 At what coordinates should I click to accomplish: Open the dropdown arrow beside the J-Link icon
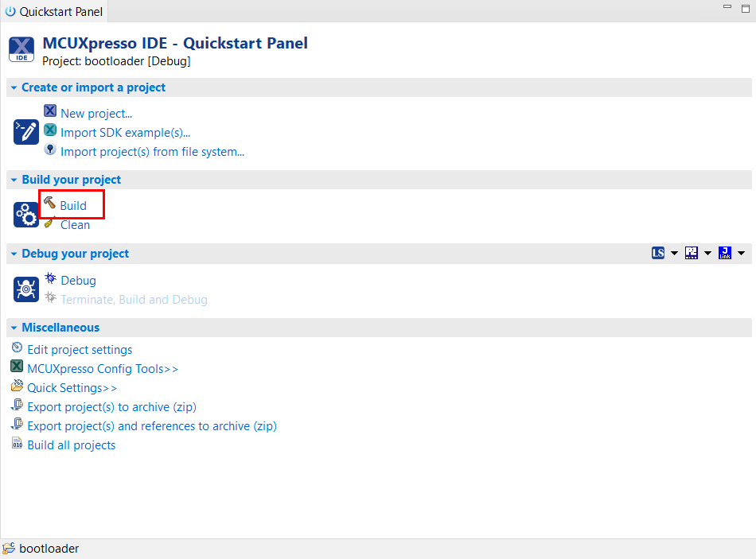pyautogui.click(x=741, y=254)
